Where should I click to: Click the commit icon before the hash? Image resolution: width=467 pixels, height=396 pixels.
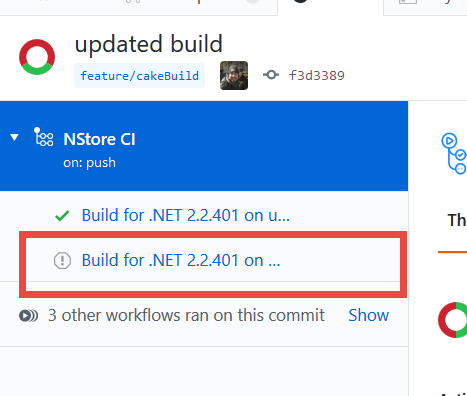click(271, 75)
